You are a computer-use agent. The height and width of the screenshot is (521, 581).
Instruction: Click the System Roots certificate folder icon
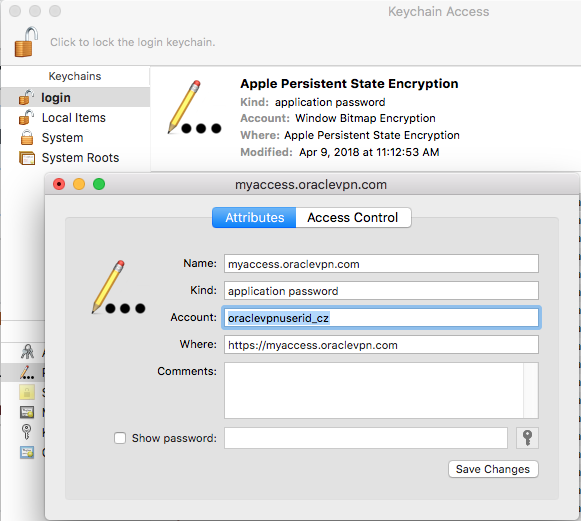[x=27, y=158]
